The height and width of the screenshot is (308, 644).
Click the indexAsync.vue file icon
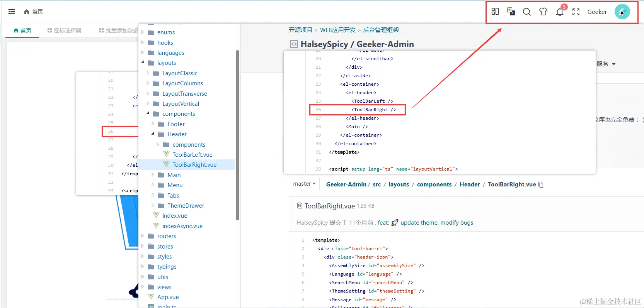pyautogui.click(x=156, y=226)
